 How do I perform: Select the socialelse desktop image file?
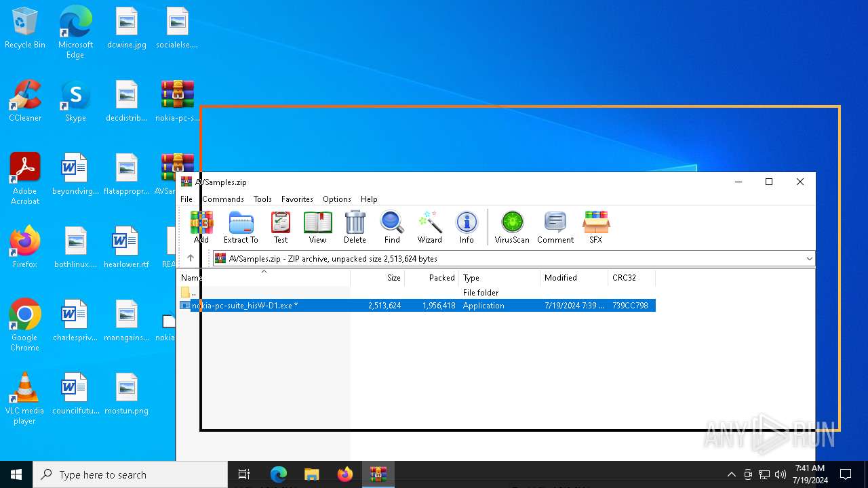[177, 28]
